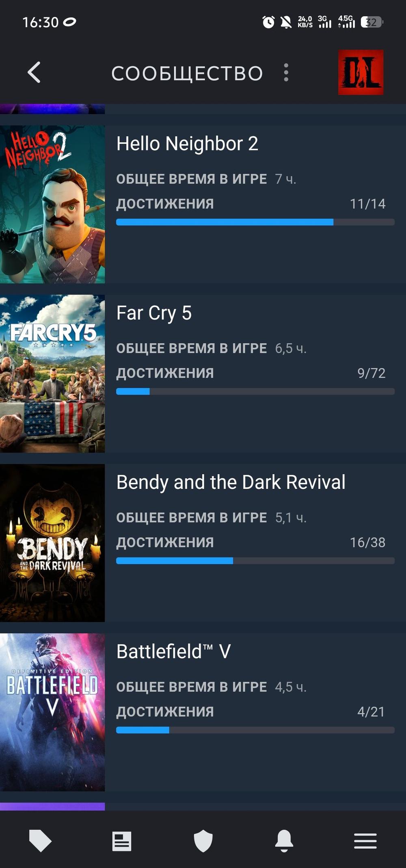Open the three-dot options menu
Image resolution: width=406 pixels, height=868 pixels.
(x=286, y=72)
